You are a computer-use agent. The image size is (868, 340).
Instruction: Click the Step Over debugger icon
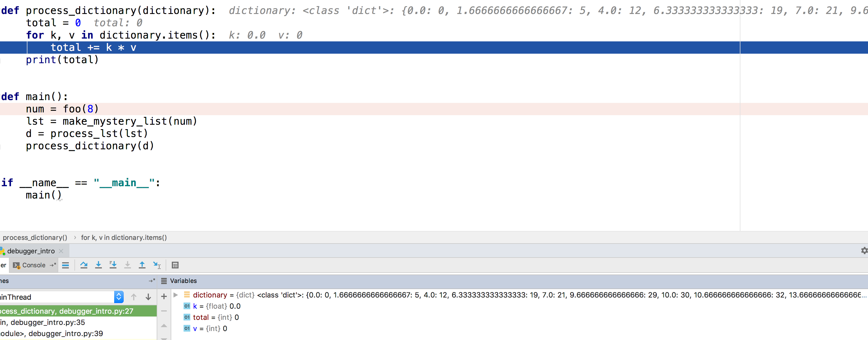84,265
